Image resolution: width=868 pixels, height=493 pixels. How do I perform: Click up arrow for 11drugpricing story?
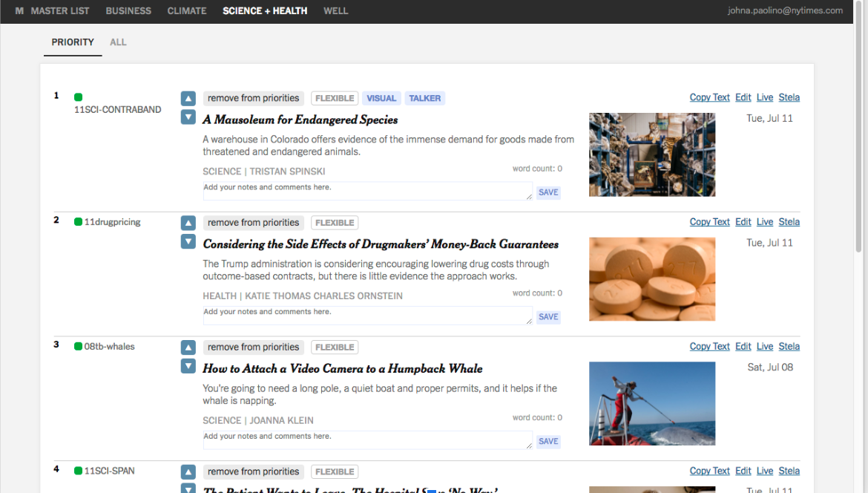pyautogui.click(x=188, y=223)
